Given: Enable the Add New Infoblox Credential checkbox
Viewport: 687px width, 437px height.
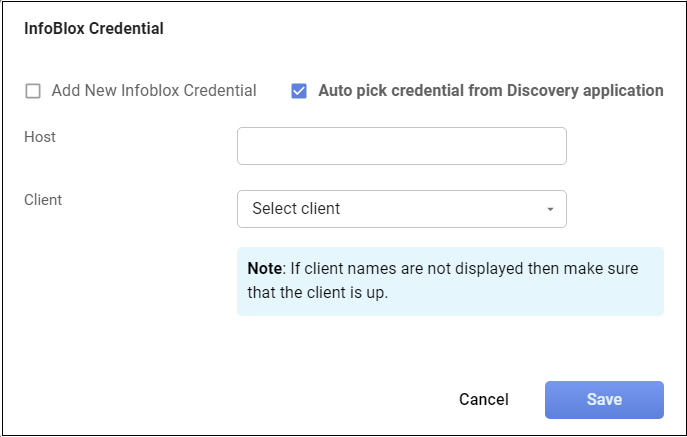Looking at the screenshot, I should click(x=33, y=91).
